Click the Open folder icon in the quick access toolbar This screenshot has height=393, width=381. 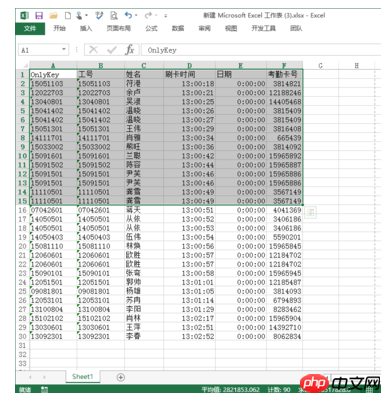pyautogui.click(x=53, y=16)
